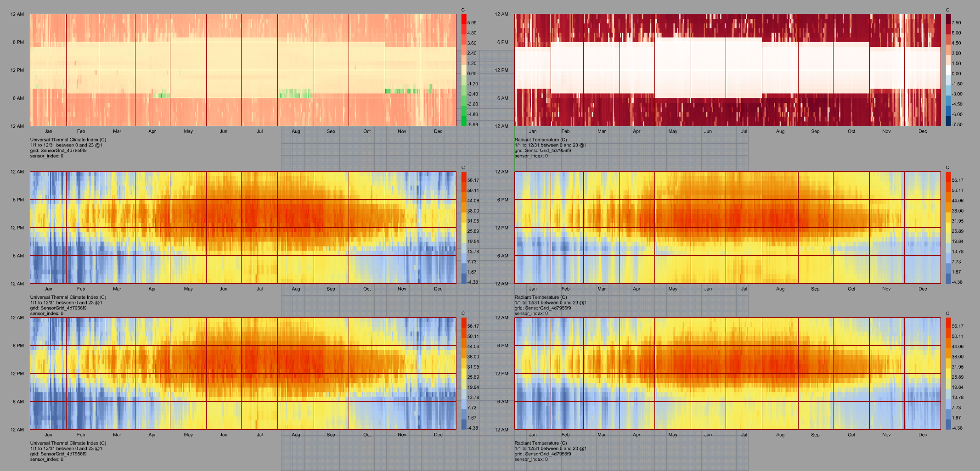Image resolution: width=980 pixels, height=471 pixels.
Task: Select the Radiant Temperature (C) title under bottom-right chart
Action: point(541,443)
